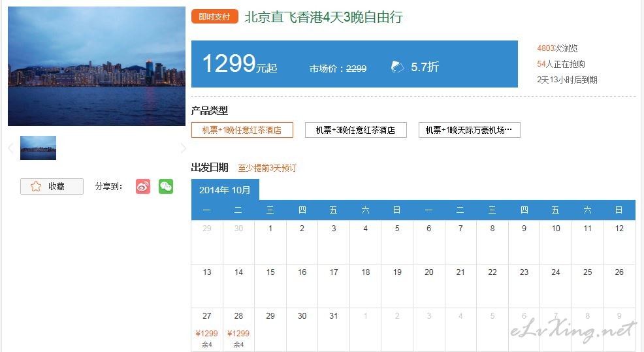Pick October 28 priced ¥1299

tap(238, 330)
